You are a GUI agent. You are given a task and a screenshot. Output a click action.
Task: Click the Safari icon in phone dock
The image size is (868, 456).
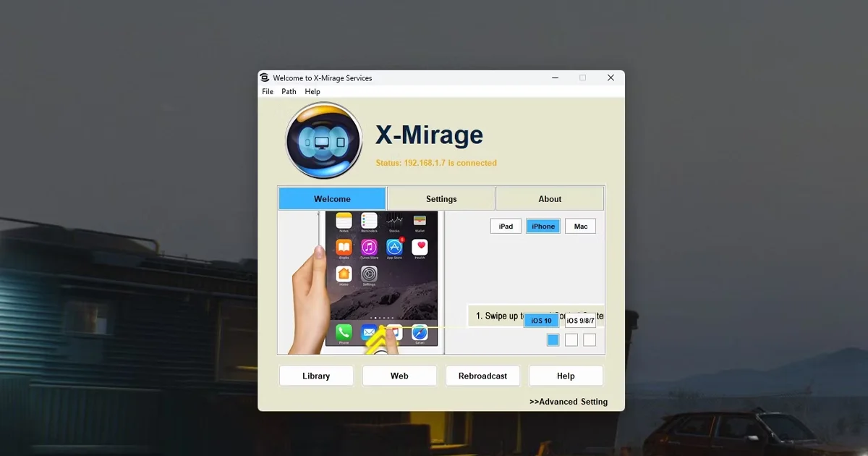pyautogui.click(x=420, y=332)
